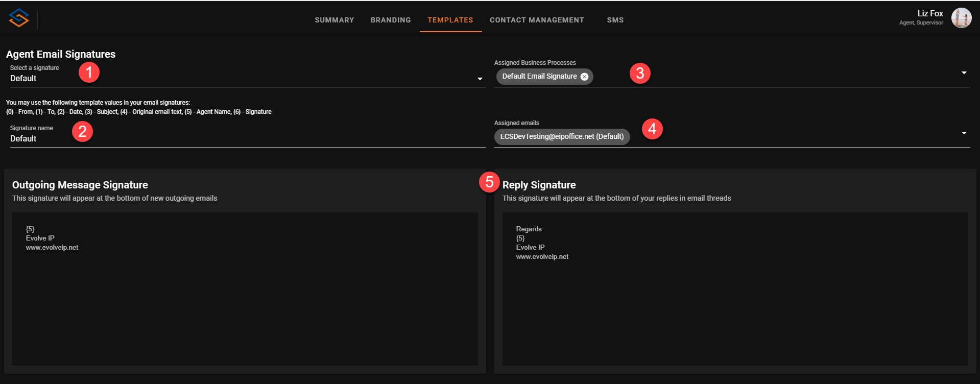Select the ECSDevTesting@eipoffice.net email chip
Screen dimensions: 980x384
(x=562, y=137)
